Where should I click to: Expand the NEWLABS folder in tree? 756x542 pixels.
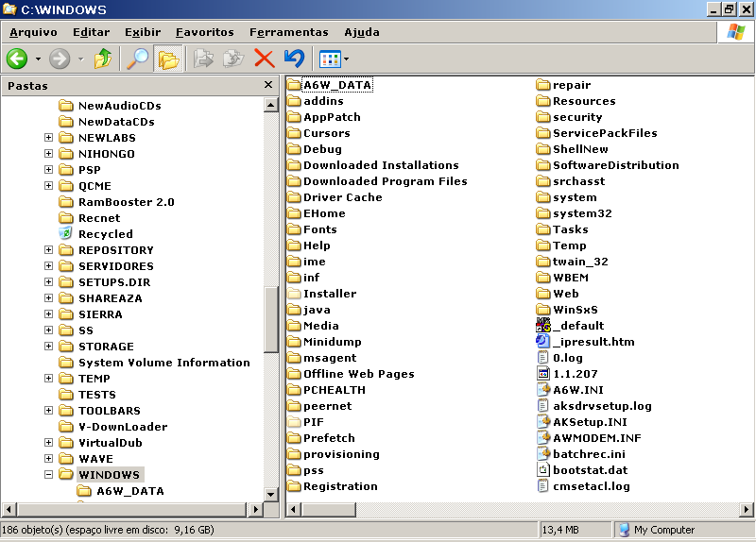(48, 138)
